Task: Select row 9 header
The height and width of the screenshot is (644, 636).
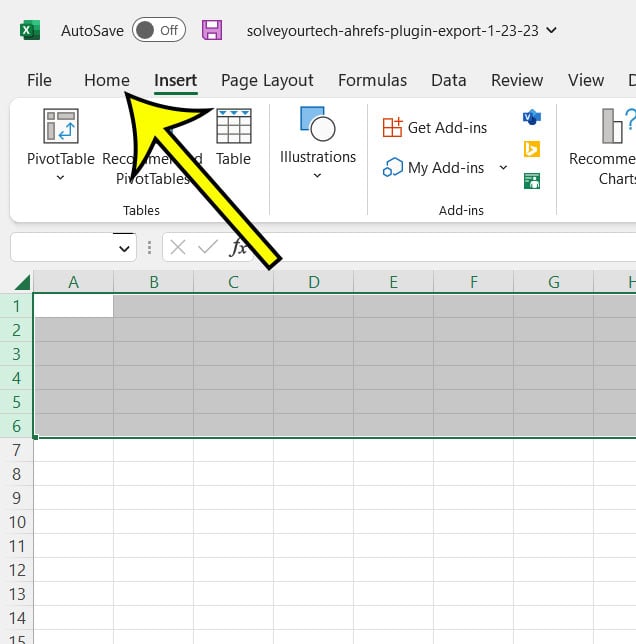Action: click(16, 498)
